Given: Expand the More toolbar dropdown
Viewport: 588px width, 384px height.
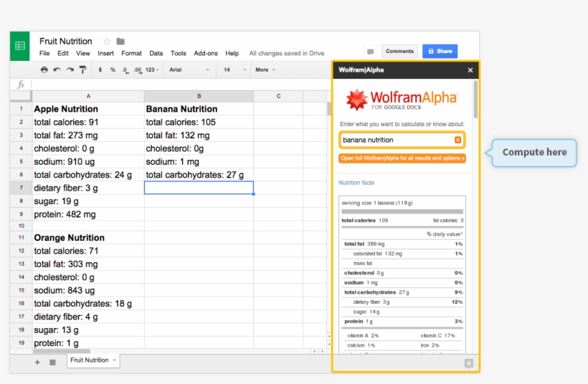Looking at the screenshot, I should 265,69.
